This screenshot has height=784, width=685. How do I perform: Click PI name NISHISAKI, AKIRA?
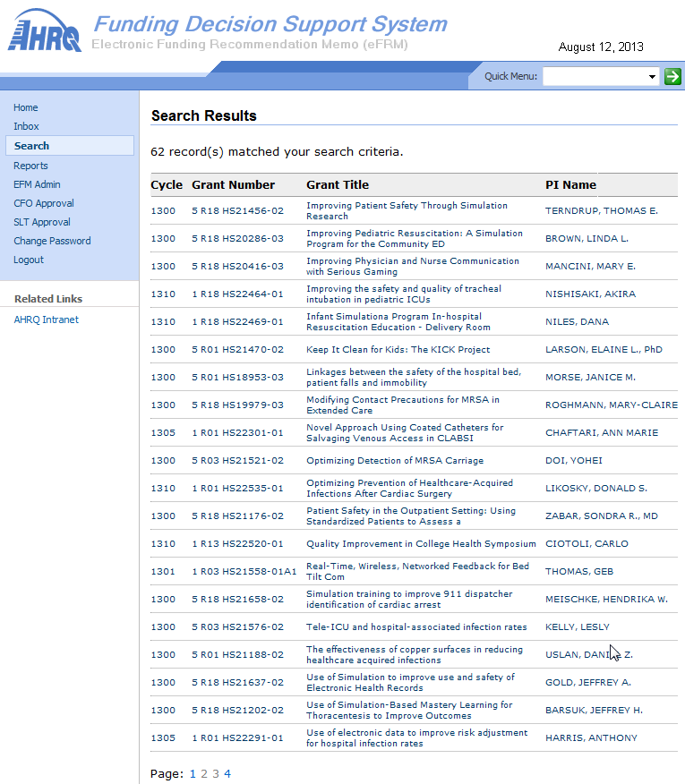590,294
